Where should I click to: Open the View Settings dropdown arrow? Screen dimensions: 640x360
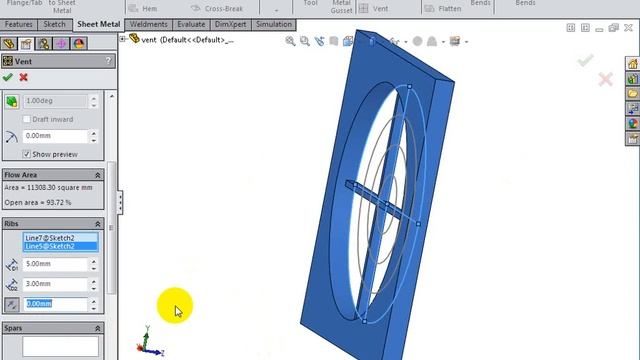466,42
